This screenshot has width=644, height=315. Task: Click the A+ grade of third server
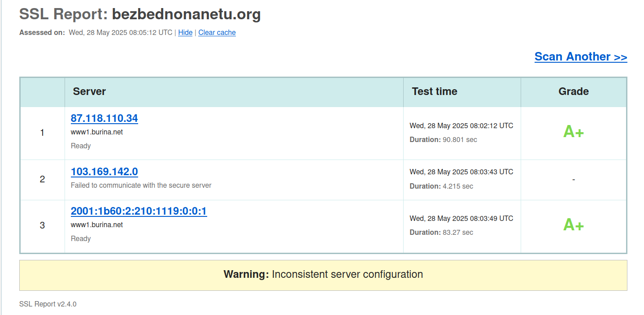point(574,224)
